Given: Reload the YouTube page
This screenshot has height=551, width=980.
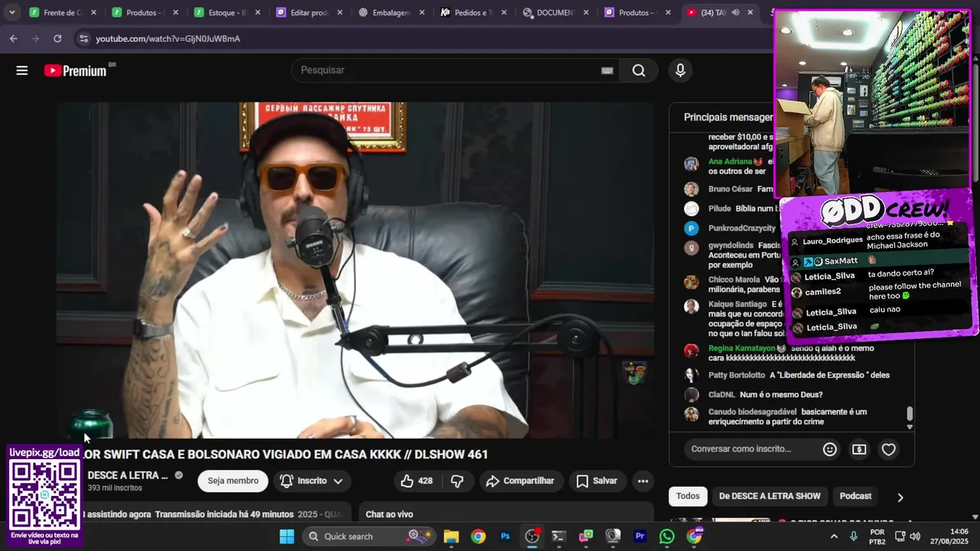Looking at the screenshot, I should point(57,38).
